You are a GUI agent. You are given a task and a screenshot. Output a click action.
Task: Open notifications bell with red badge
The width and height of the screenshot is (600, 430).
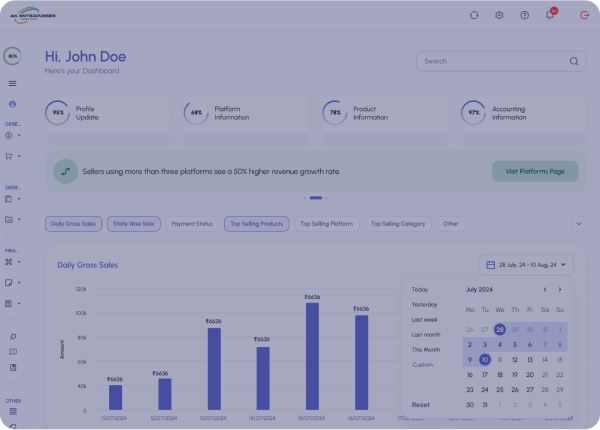[x=550, y=15]
